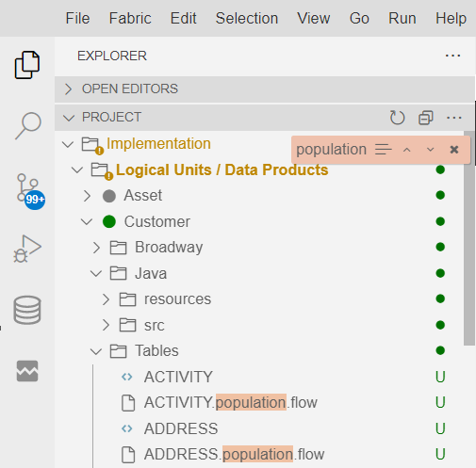476x468 pixels.
Task: Open the Search magnifier in activity bar
Action: tap(27, 125)
